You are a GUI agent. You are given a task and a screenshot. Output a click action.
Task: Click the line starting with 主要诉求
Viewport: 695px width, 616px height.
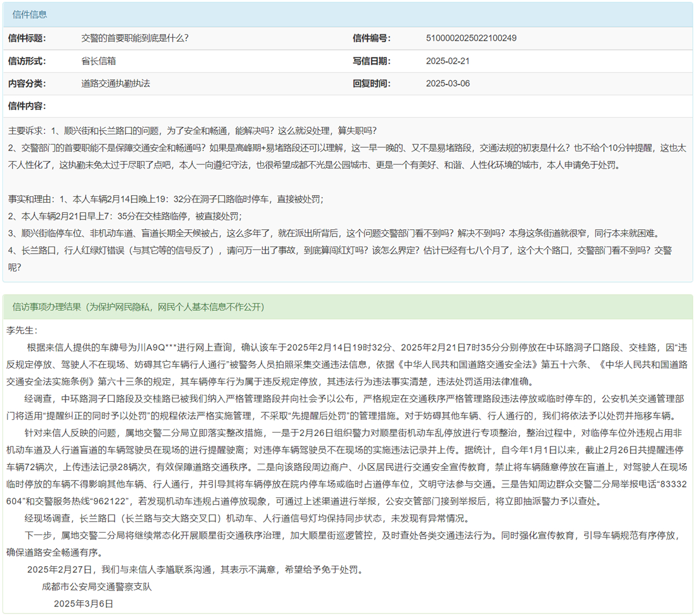192,131
